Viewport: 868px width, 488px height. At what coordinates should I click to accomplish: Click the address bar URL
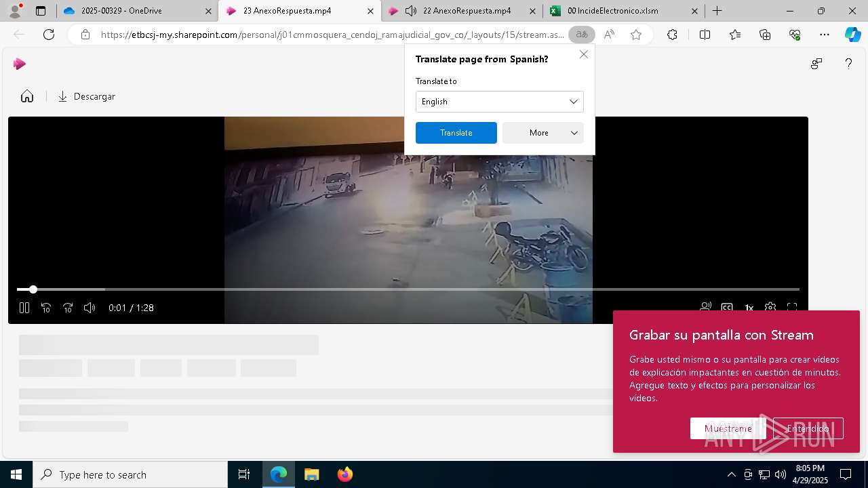pyautogui.click(x=332, y=35)
